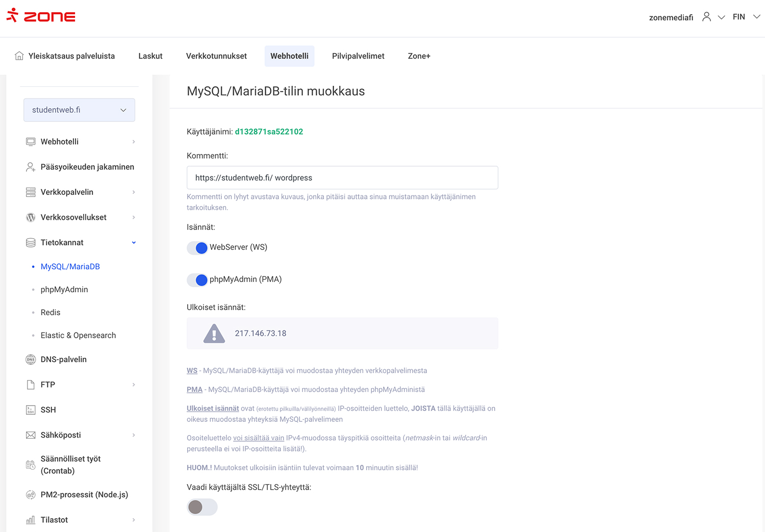Screen dimensions: 765x532
Task: Open phpMyAdmin from the sidebar
Action: point(64,290)
